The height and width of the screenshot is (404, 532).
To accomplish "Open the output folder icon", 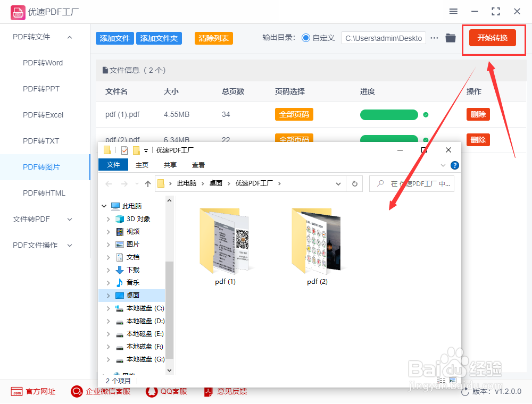I will (451, 38).
